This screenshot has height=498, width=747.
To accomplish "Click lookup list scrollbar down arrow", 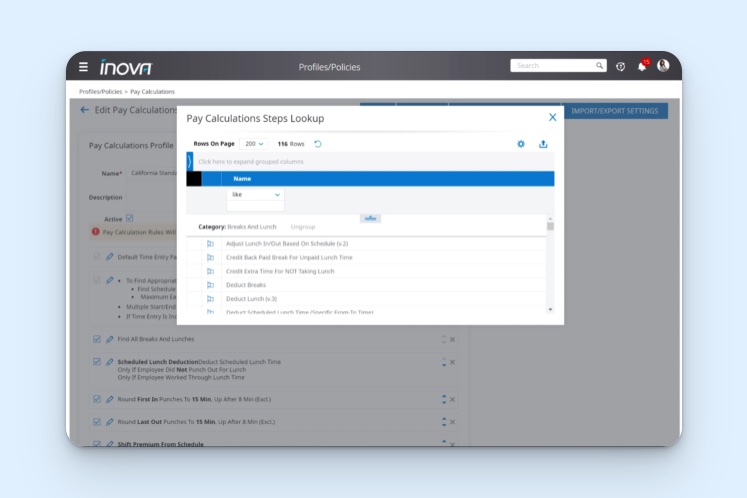I will tap(550, 310).
